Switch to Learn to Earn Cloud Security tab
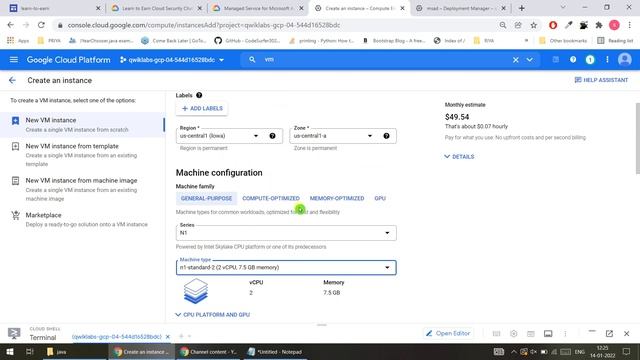 click(156, 8)
